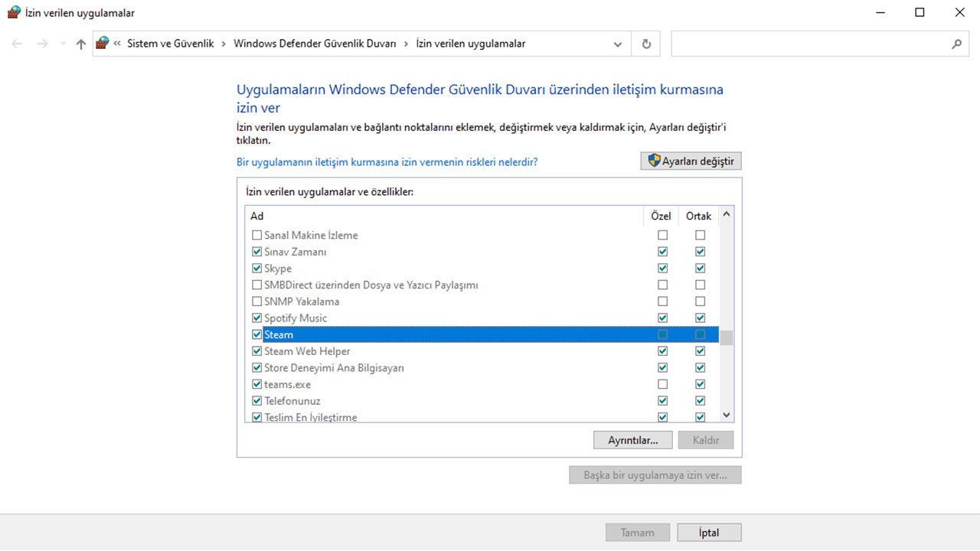This screenshot has height=551, width=980.
Task: Click the window title bar firewall icon
Action: point(13,12)
